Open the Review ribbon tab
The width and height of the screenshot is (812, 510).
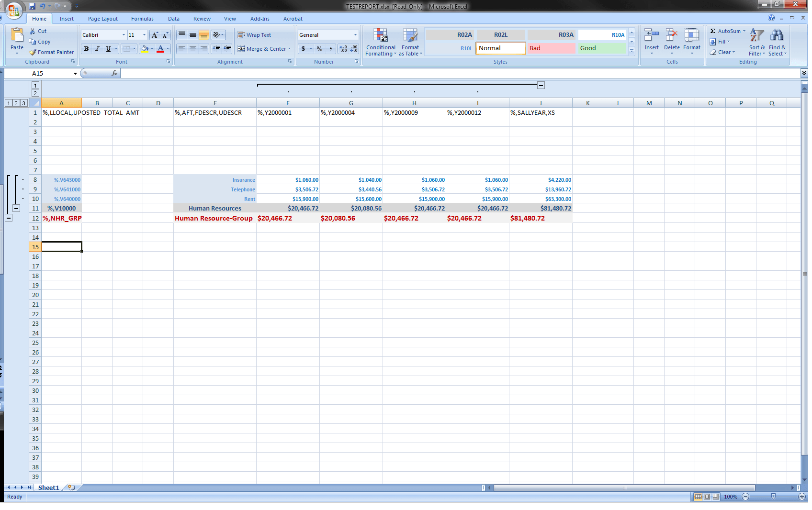click(x=202, y=19)
